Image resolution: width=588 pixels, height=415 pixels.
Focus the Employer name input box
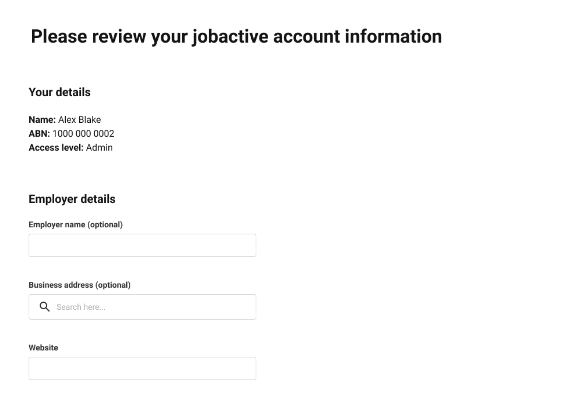point(142,245)
